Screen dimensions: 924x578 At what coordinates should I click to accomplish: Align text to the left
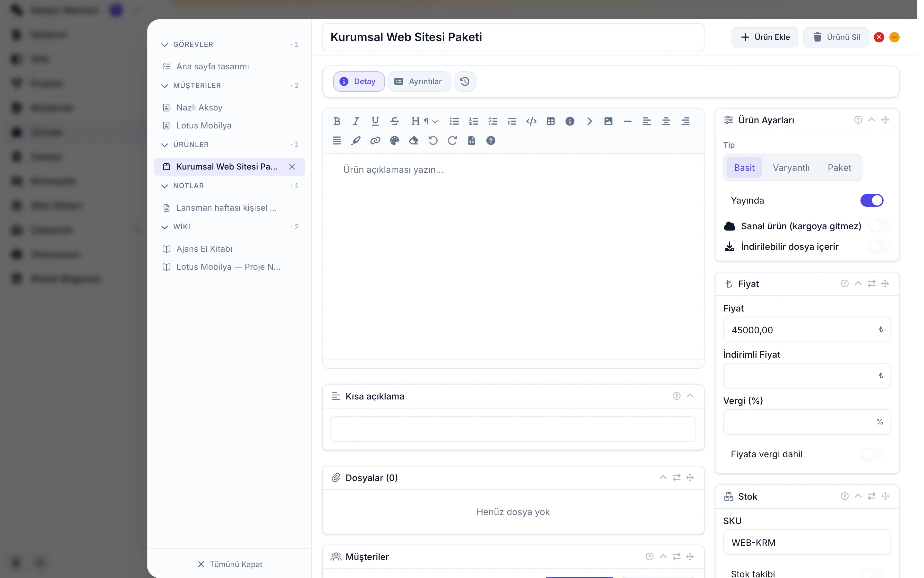[x=646, y=121]
